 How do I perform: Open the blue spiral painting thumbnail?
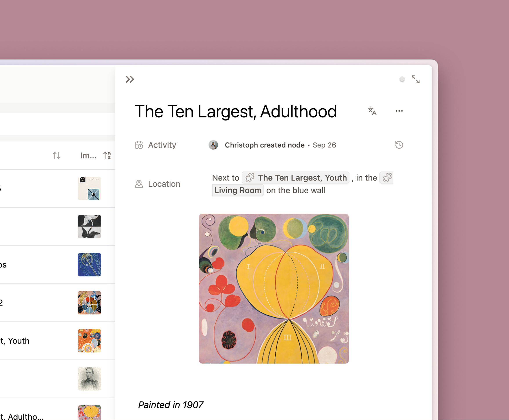point(89,265)
